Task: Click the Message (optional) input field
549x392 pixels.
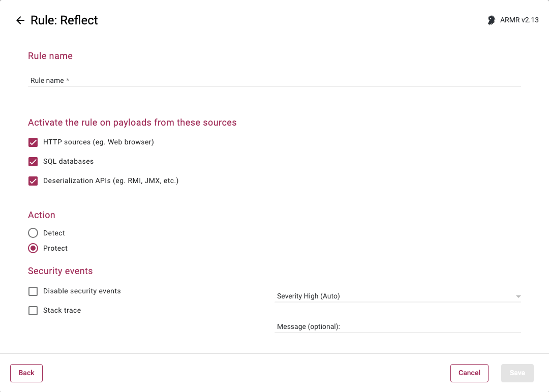Action: tap(398, 326)
